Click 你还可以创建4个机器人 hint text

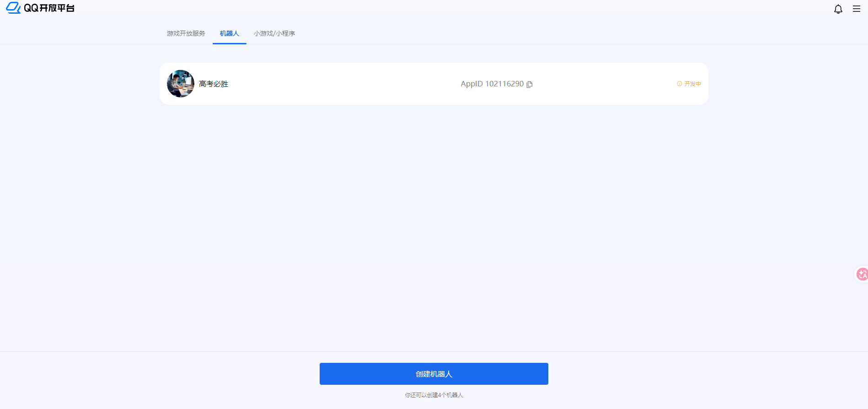434,395
